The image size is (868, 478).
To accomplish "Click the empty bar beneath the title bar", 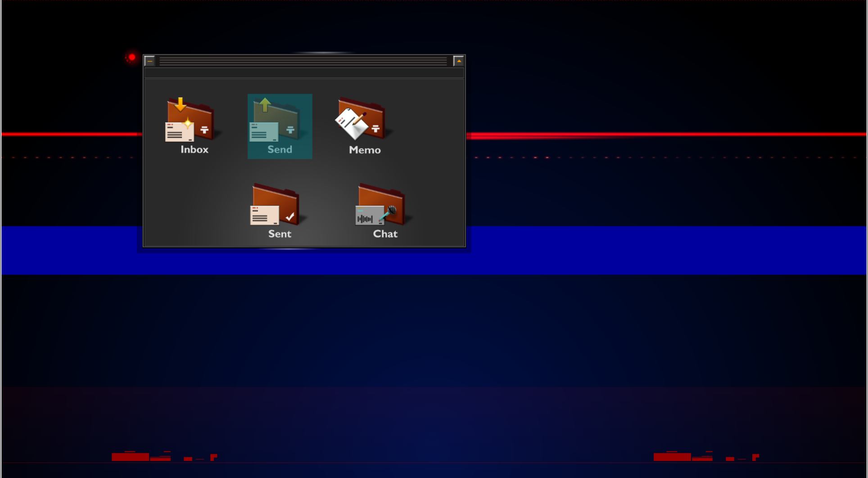I will pos(304,73).
